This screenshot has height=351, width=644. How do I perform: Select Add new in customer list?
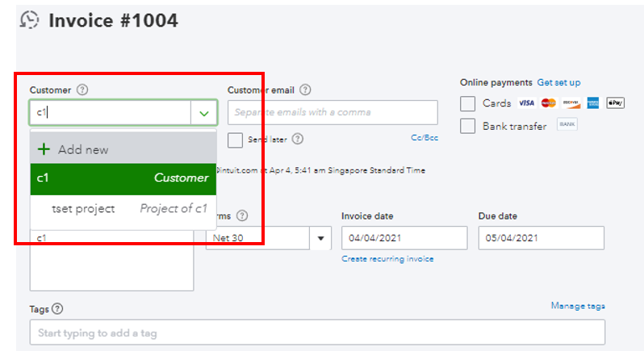pyautogui.click(x=123, y=149)
